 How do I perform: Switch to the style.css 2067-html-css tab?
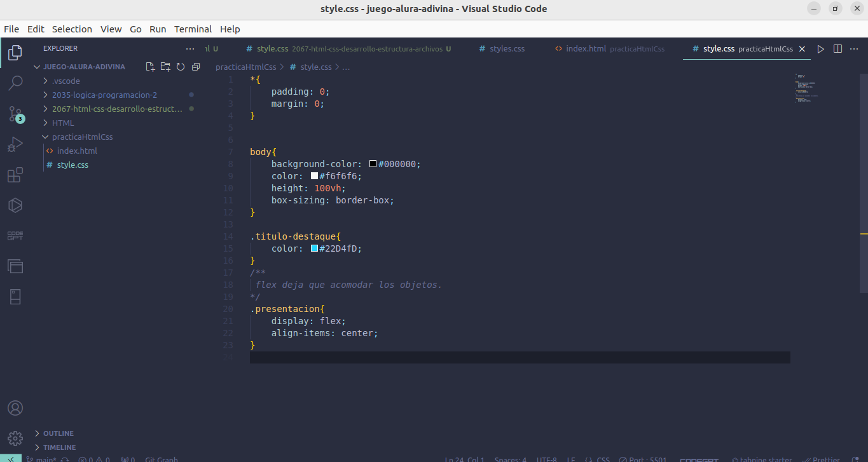point(347,49)
